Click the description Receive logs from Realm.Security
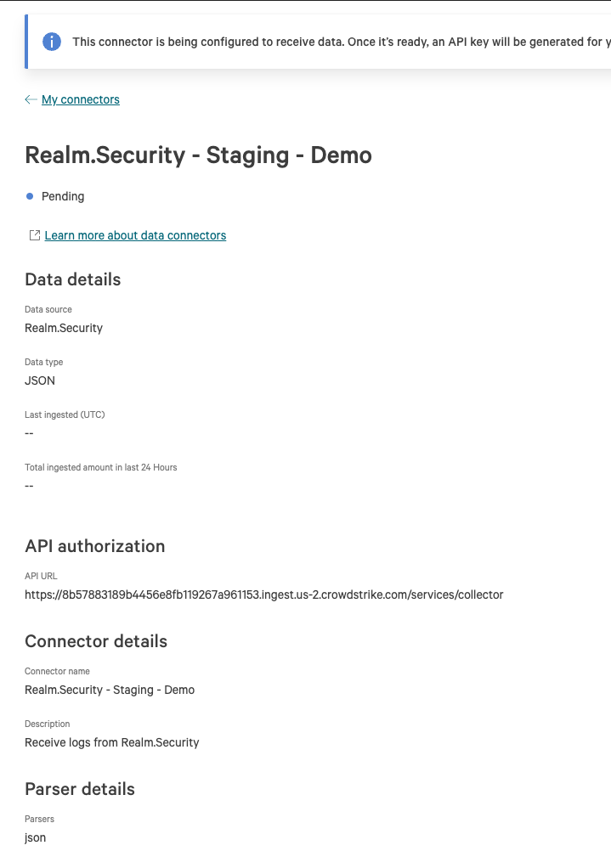Viewport: 611px width, 868px height. (x=112, y=742)
